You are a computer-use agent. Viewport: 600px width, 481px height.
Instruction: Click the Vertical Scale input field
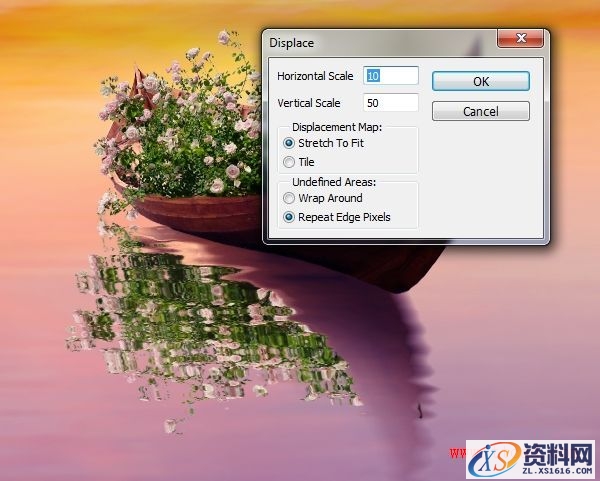(x=391, y=103)
